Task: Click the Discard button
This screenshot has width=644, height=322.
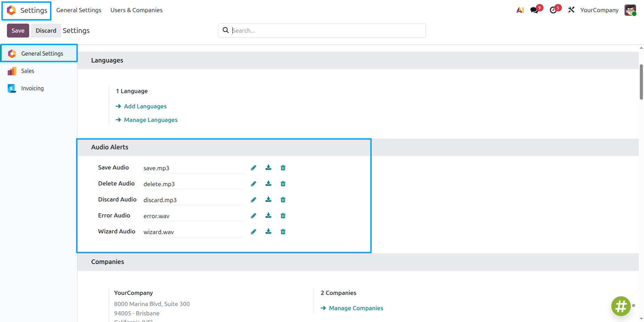Action: 46,31
